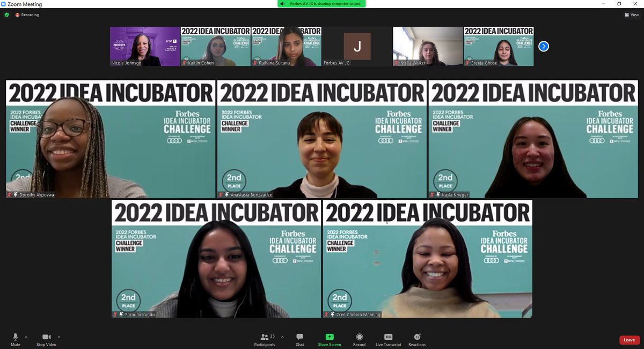Click the muted mic icon by Anastasia Bortsvadze
644x349 pixels.
coord(221,195)
